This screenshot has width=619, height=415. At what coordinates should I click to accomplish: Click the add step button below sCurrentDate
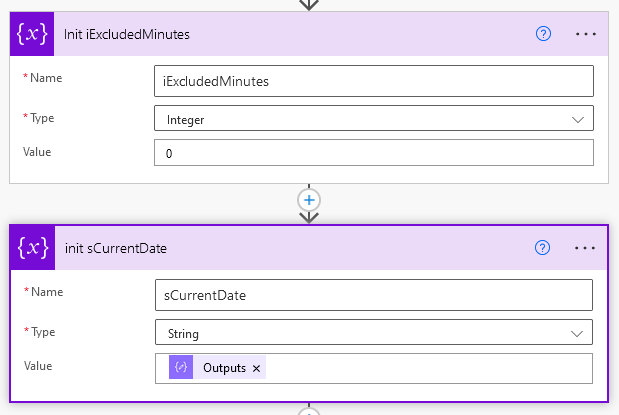[309, 411]
